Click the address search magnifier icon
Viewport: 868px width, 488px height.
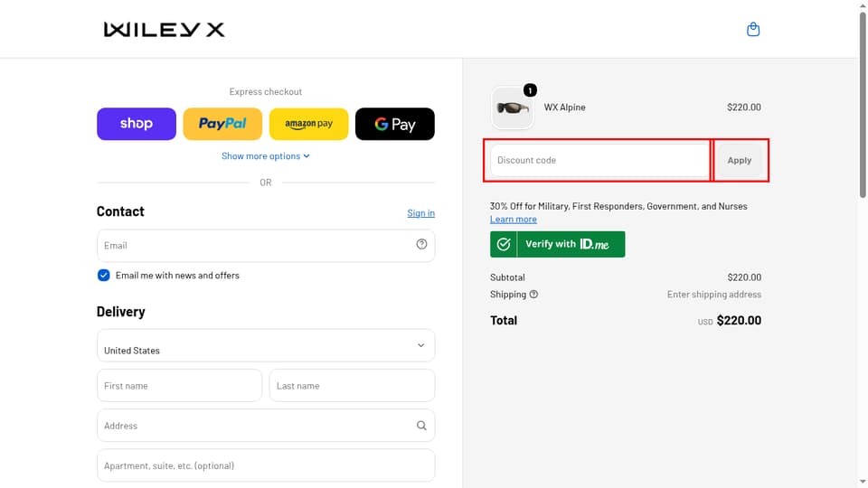421,426
